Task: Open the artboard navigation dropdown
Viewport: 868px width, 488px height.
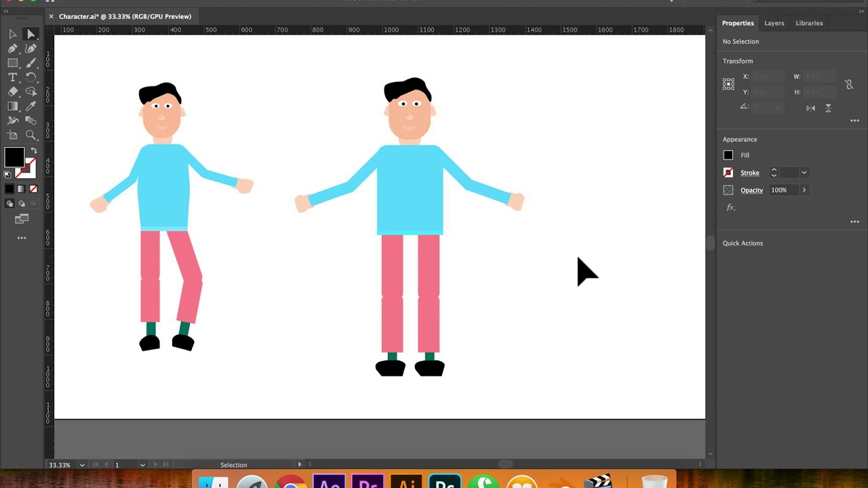Action: click(142, 465)
